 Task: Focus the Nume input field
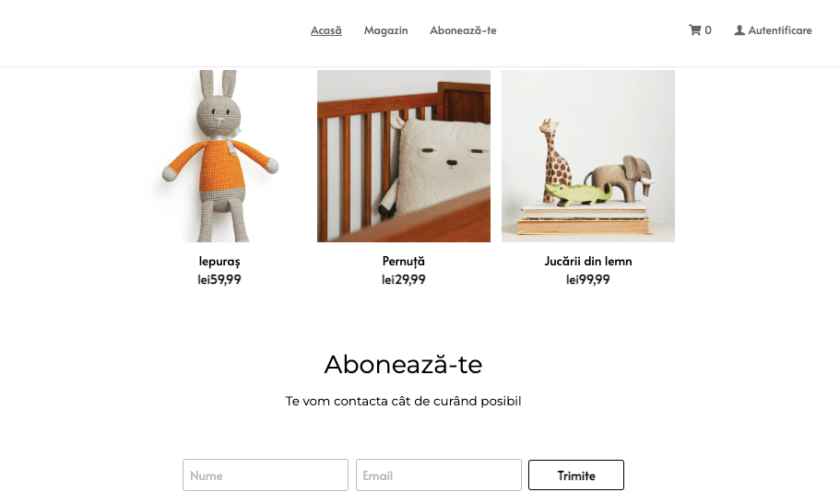tap(266, 475)
